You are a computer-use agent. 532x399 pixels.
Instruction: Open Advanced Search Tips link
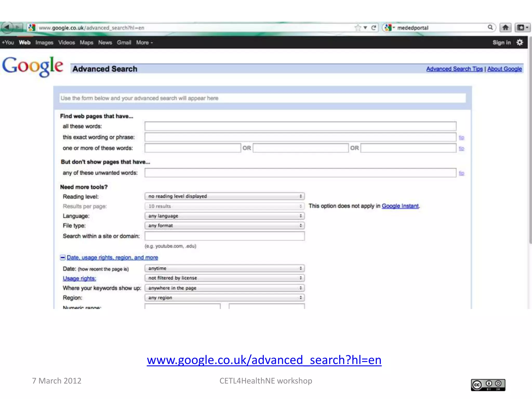454,69
